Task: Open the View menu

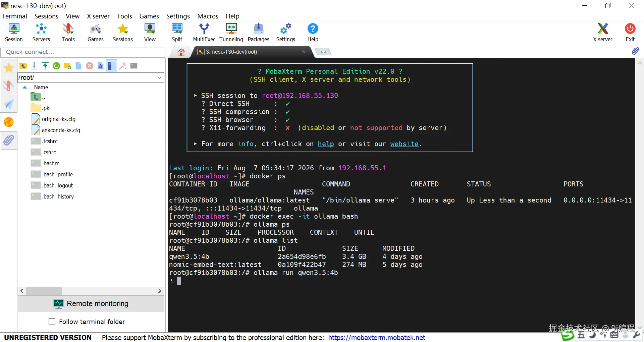Action: 72,16
